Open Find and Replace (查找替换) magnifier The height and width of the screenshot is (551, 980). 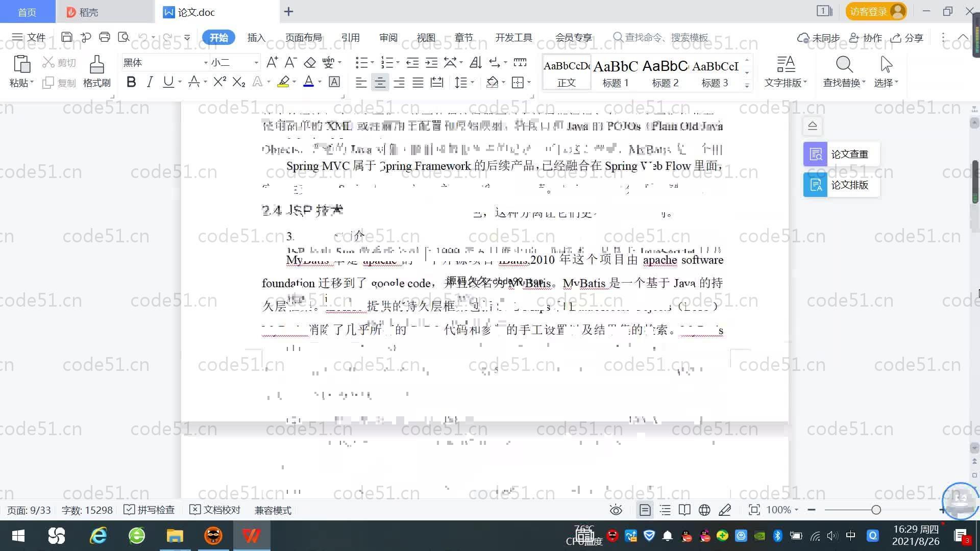[844, 65]
